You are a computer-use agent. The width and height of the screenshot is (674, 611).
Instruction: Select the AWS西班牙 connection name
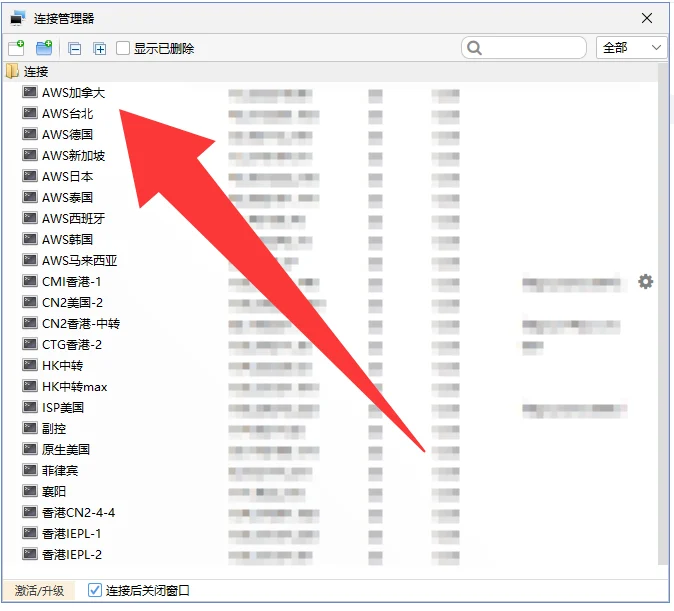pyautogui.click(x=74, y=218)
